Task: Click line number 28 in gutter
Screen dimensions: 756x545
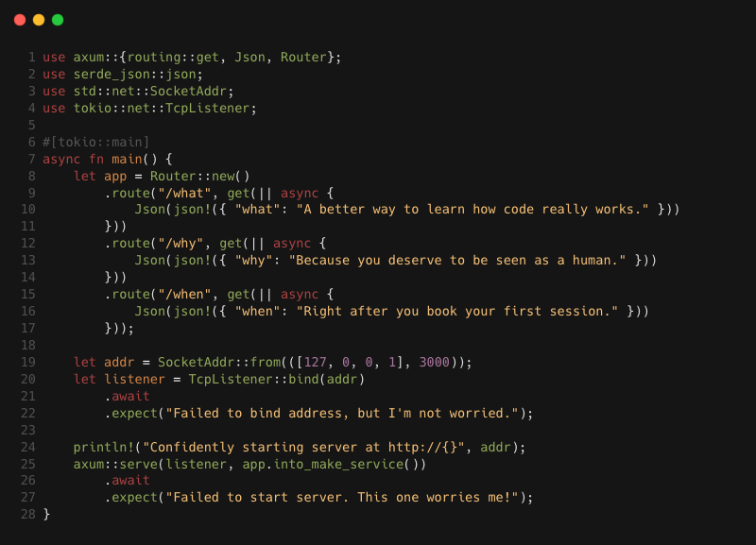Action: [28, 514]
